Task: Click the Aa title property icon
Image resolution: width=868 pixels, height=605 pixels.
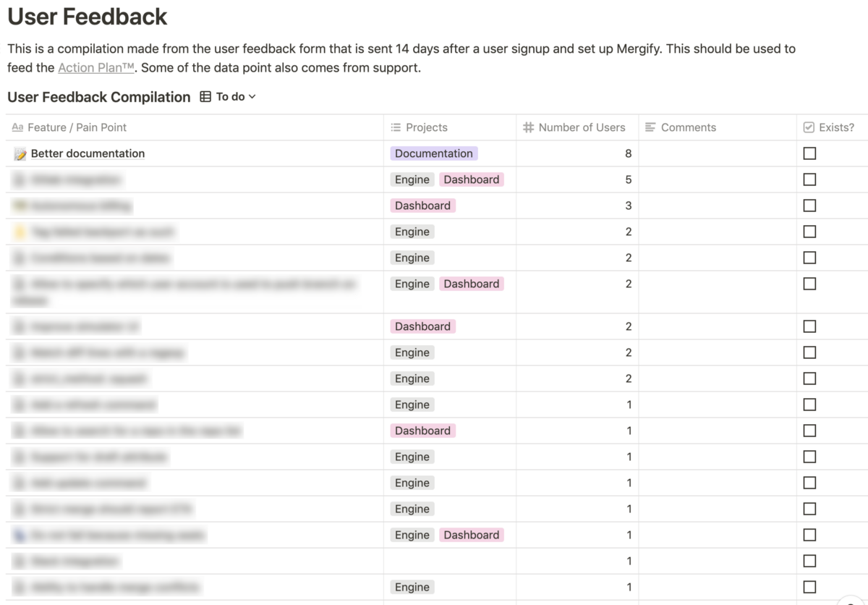Action: (18, 127)
